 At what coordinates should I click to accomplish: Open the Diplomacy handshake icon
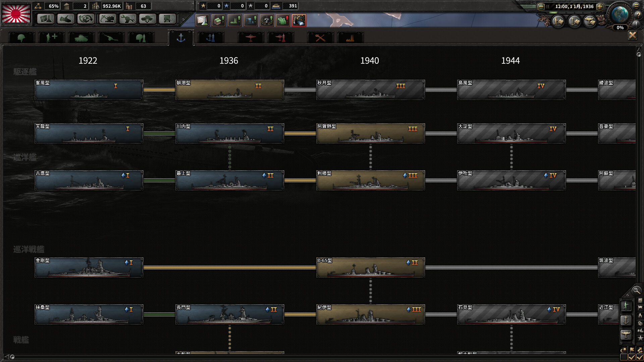65,19
